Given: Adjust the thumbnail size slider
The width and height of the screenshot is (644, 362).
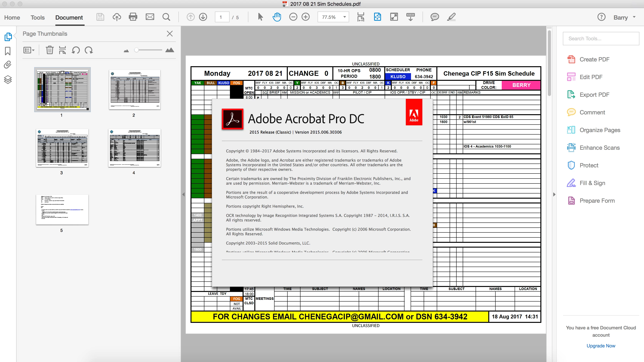Looking at the screenshot, I should (x=136, y=50).
